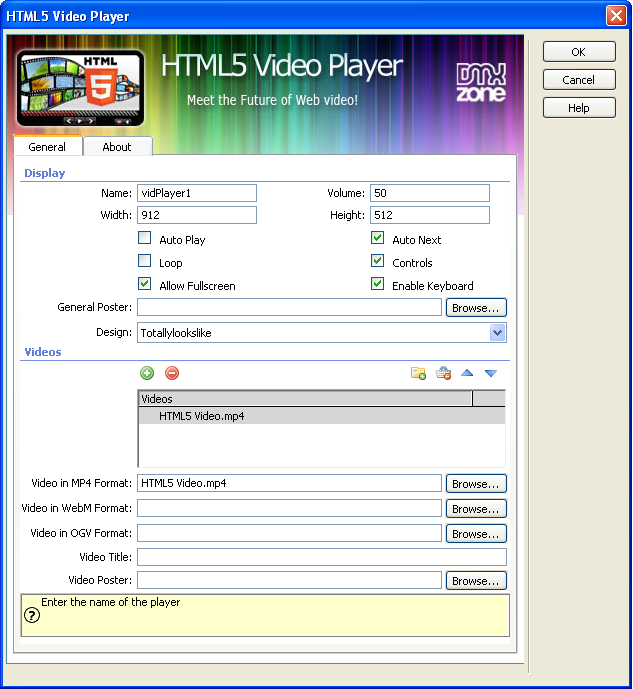Browse for the WebM format video
The image size is (633, 689).
click(x=476, y=508)
